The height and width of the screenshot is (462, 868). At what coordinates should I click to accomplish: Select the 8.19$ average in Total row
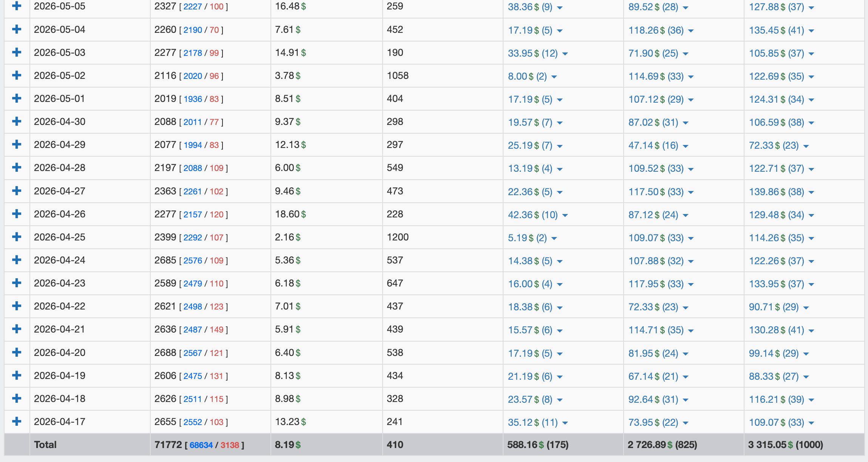(x=288, y=445)
